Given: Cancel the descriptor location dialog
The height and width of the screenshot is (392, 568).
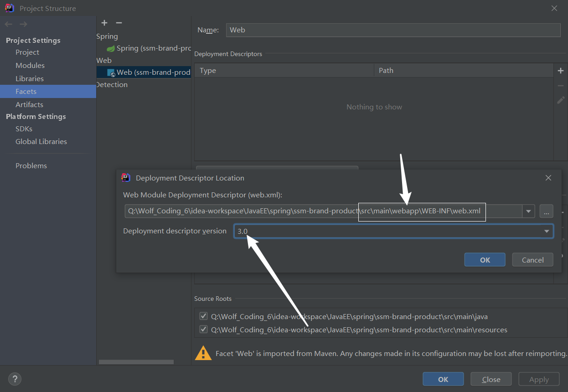Looking at the screenshot, I should pos(532,260).
